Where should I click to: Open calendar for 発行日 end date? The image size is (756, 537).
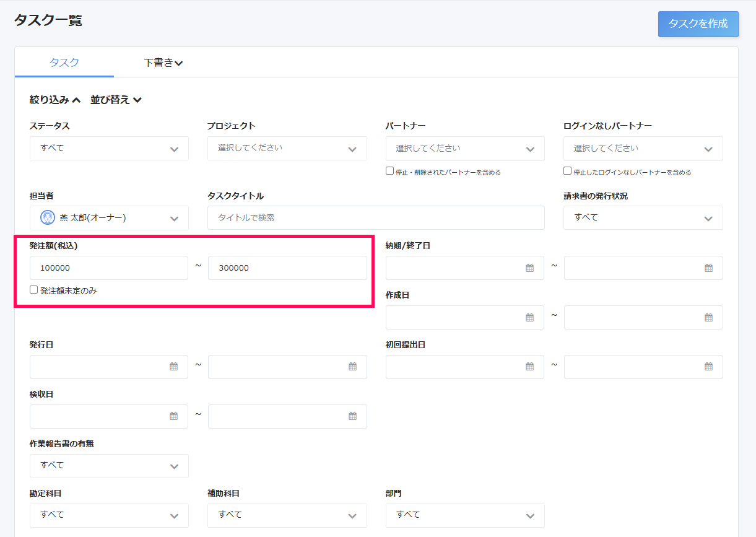click(352, 367)
